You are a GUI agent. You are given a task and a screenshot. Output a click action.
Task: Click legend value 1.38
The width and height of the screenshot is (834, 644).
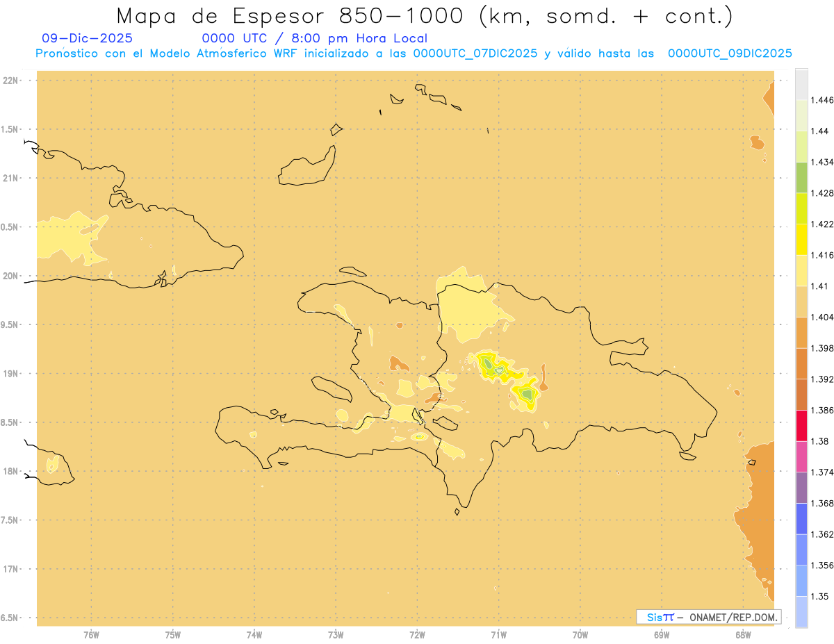(820, 441)
